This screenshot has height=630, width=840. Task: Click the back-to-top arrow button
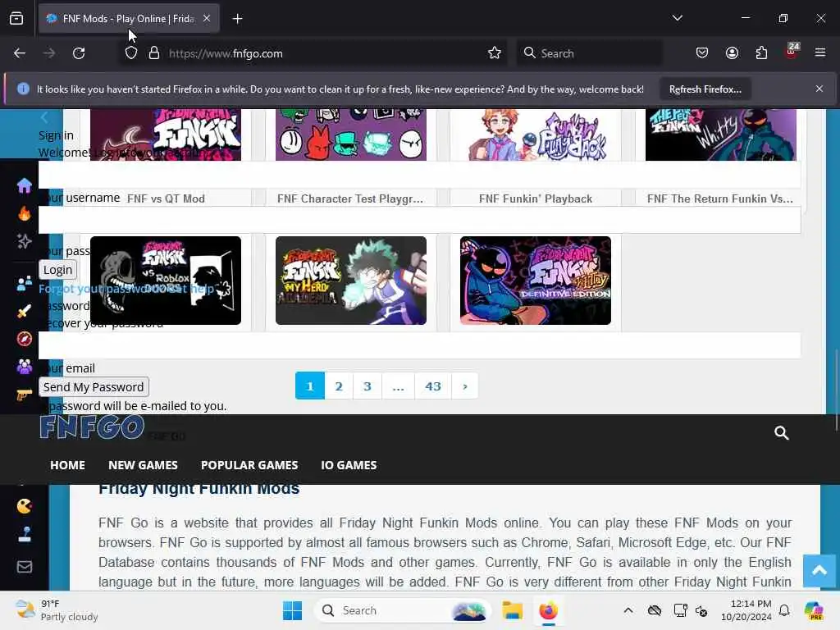[819, 571]
